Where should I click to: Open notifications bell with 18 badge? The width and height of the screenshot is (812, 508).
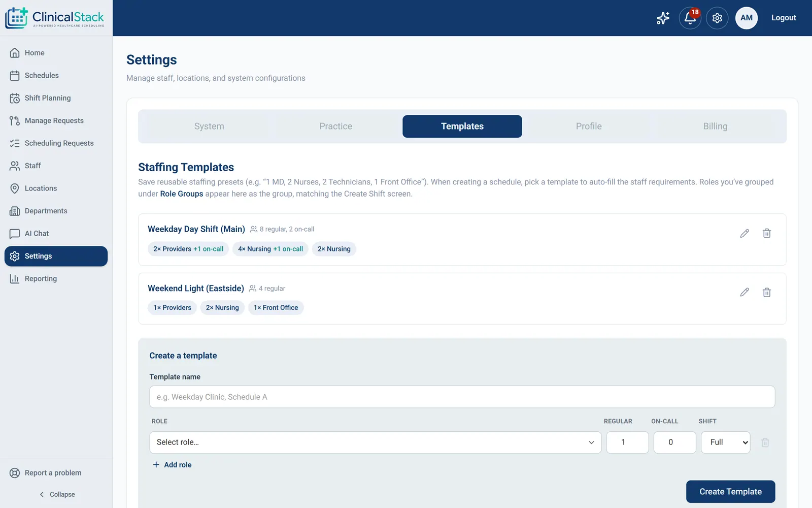click(690, 18)
